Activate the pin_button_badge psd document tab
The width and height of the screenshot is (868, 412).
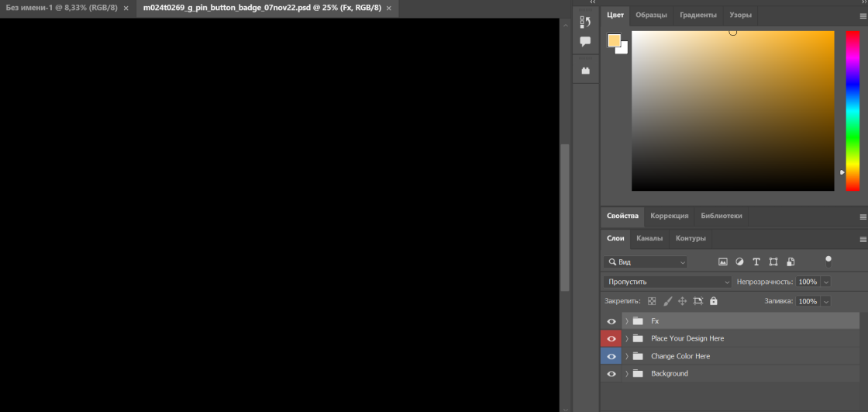point(262,9)
